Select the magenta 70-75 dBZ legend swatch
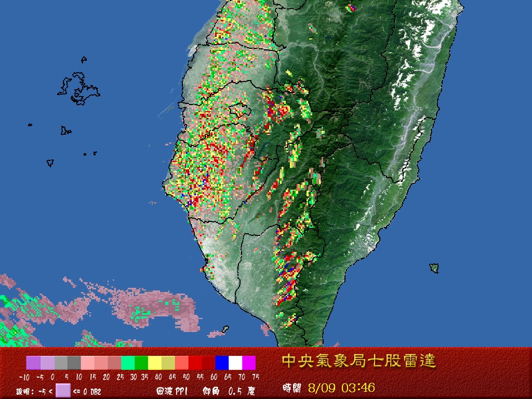This screenshot has height=399, width=532. pyautogui.click(x=249, y=363)
